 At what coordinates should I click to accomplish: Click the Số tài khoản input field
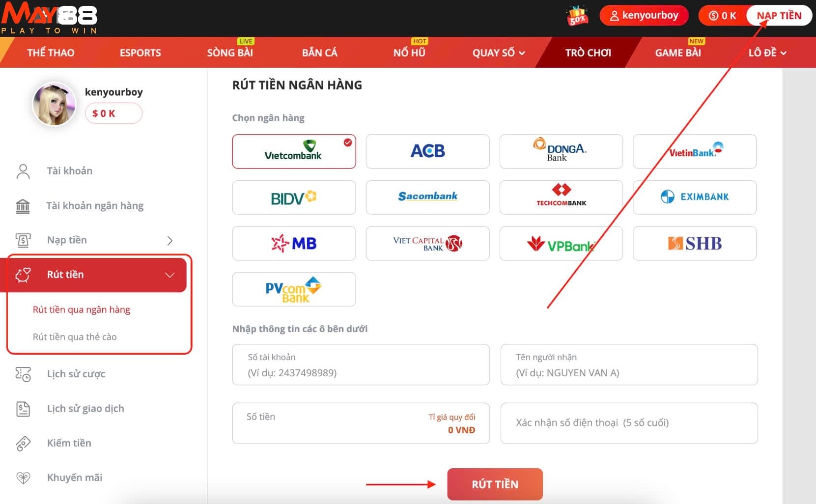pyautogui.click(x=361, y=364)
